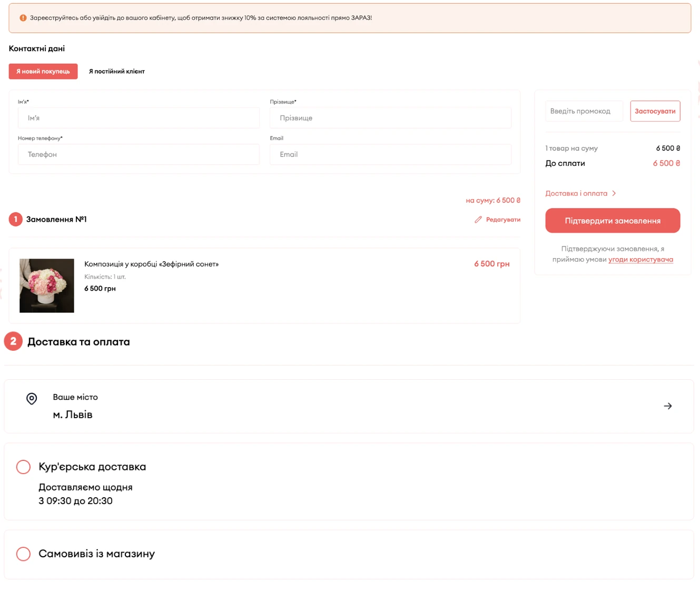Switch to Я новий покупець tab
Image resolution: width=700 pixels, height=591 pixels.
(43, 71)
